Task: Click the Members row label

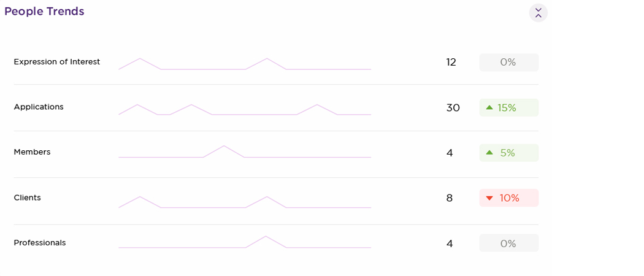Action: [32, 152]
